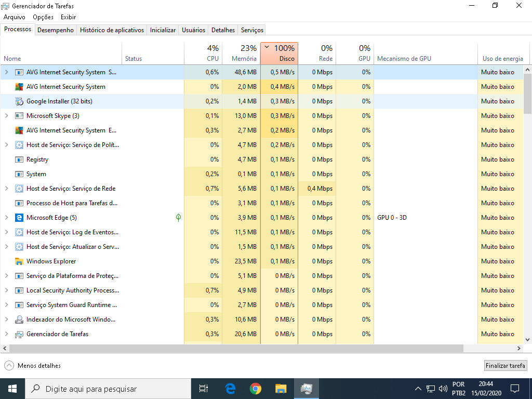Launch Google Chrome from the taskbar
Viewport: 532px width, 399px height.
[x=256, y=389]
